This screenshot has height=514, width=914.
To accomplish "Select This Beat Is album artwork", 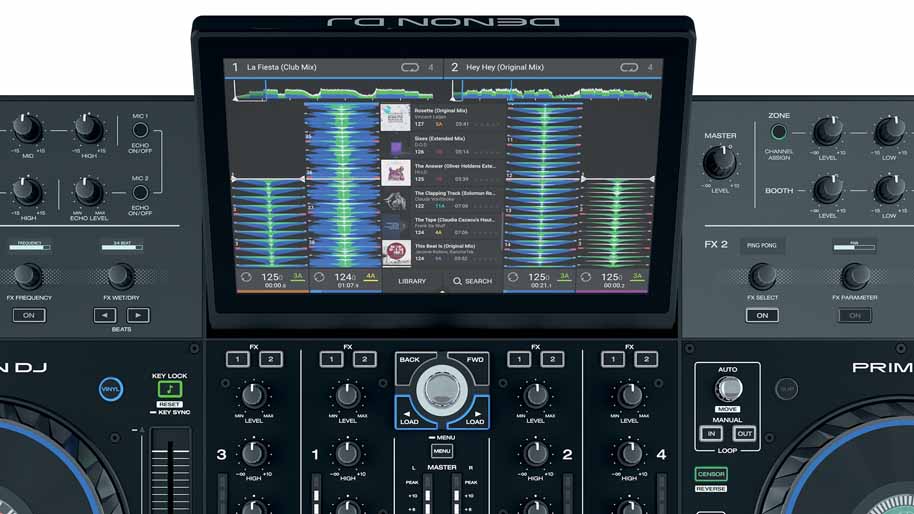I will (395, 254).
